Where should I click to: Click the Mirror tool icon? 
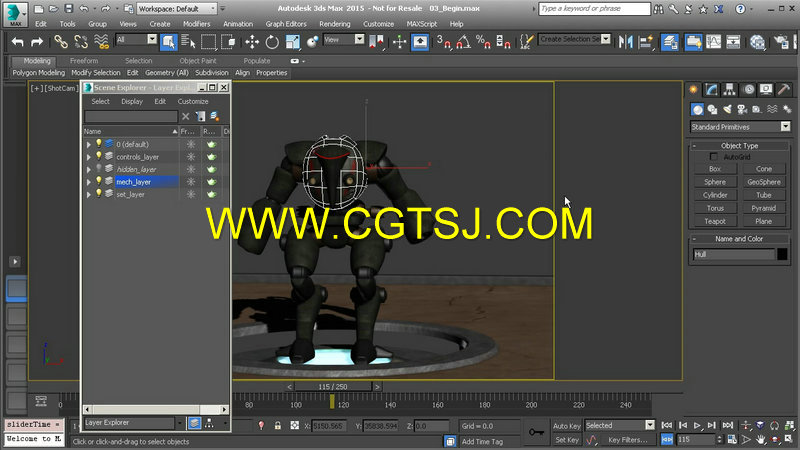click(x=626, y=42)
